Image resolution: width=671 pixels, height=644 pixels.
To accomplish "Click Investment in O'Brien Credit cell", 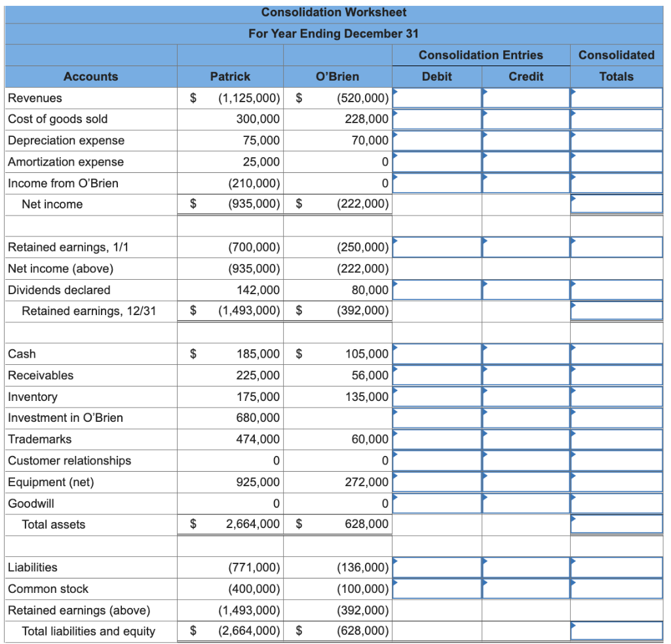I will (x=526, y=417).
